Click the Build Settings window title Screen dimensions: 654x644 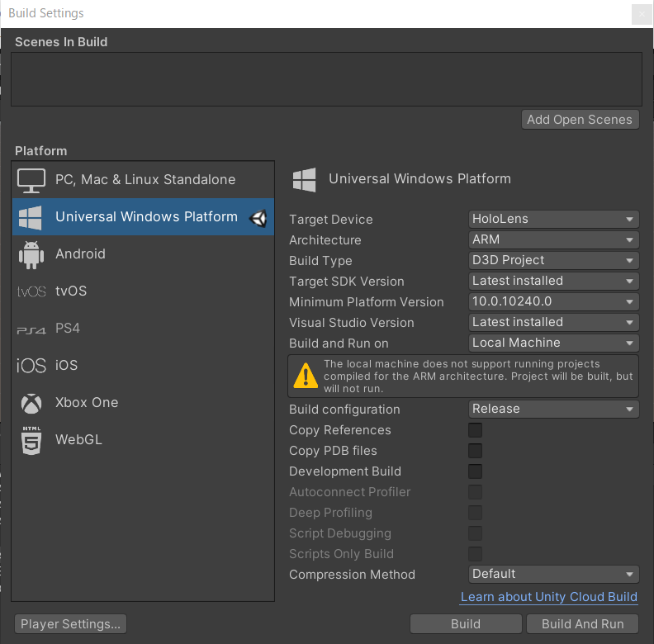(x=46, y=13)
